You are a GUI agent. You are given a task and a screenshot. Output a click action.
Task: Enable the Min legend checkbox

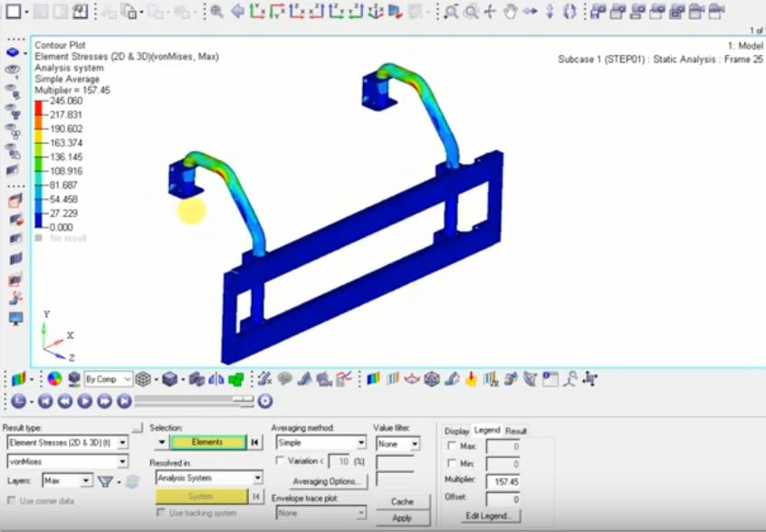[x=452, y=462]
